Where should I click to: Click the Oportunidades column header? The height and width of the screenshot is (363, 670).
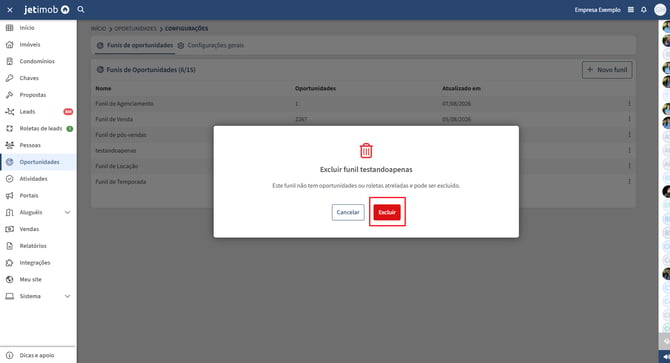click(315, 88)
